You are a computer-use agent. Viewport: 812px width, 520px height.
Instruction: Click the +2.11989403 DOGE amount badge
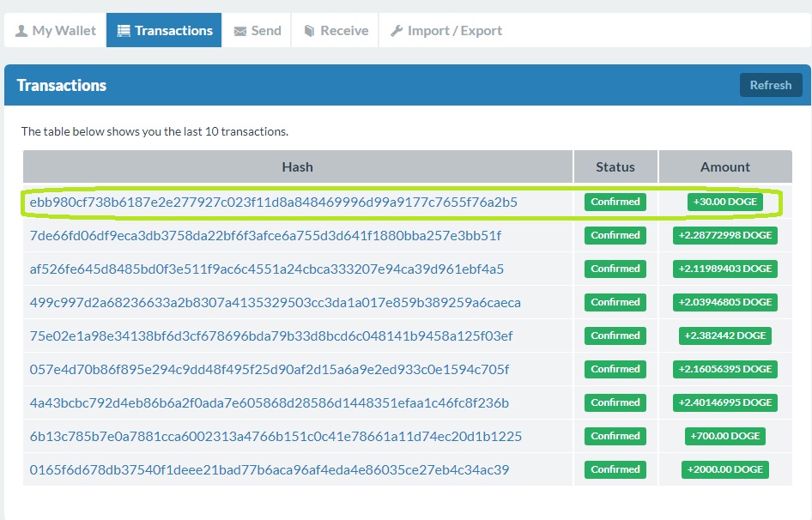tap(725, 269)
